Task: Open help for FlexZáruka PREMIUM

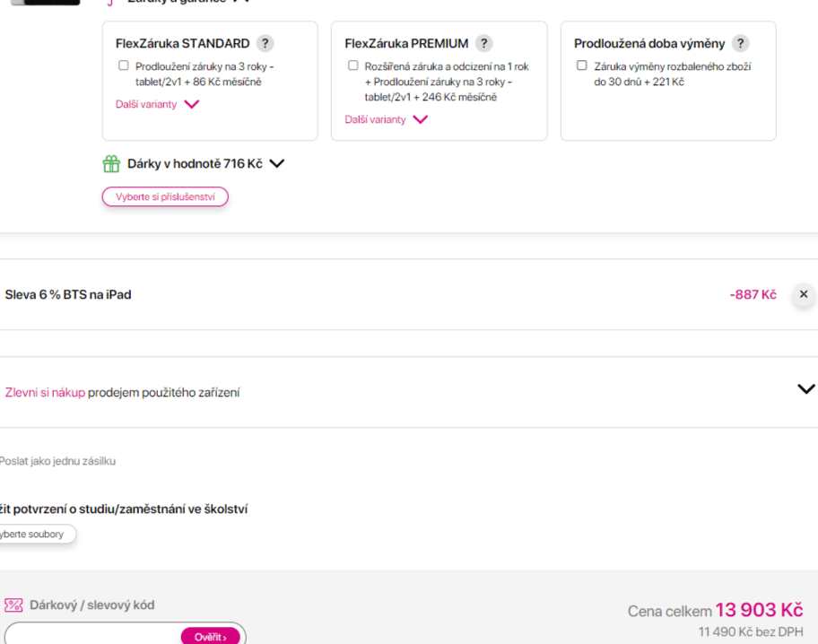Action: (483, 43)
